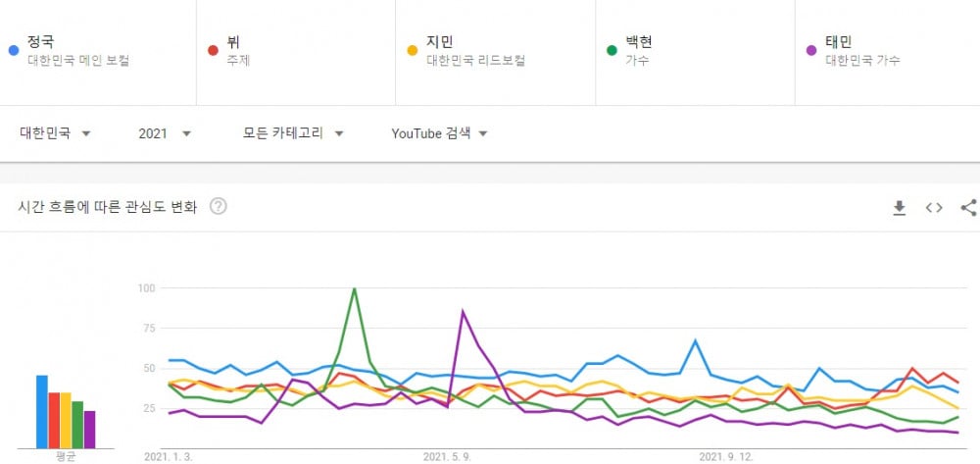The height and width of the screenshot is (464, 980).
Task: Open help icon next to 시간 흐름에 따른 관심도 변화
Action: tap(219, 206)
